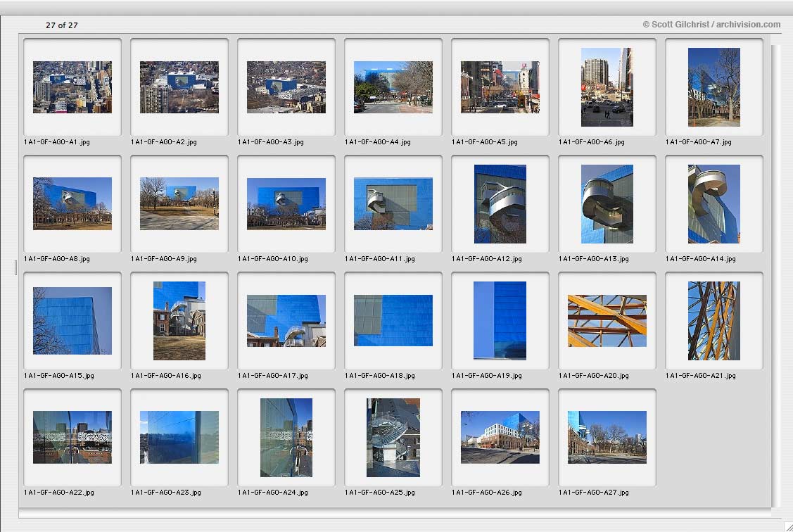The image size is (793, 532).
Task: Select the 1A1-GF-AGO-A3.jpg image thumbnail
Action: tap(286, 87)
